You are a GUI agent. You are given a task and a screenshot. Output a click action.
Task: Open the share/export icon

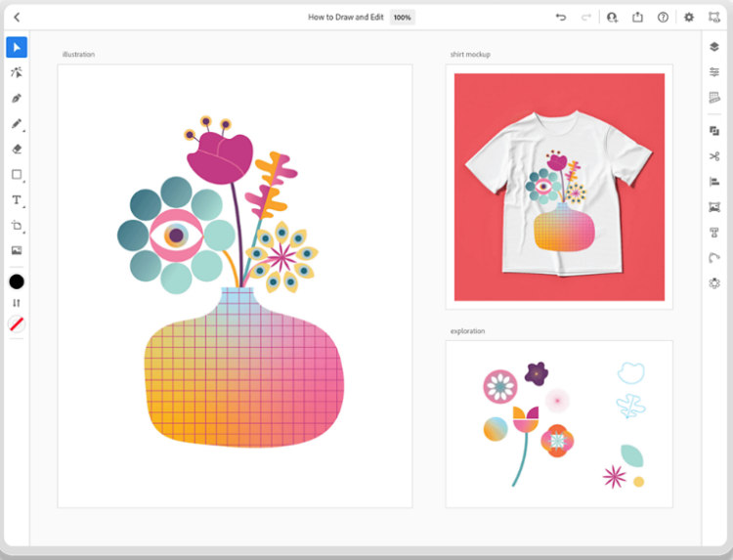coord(637,18)
